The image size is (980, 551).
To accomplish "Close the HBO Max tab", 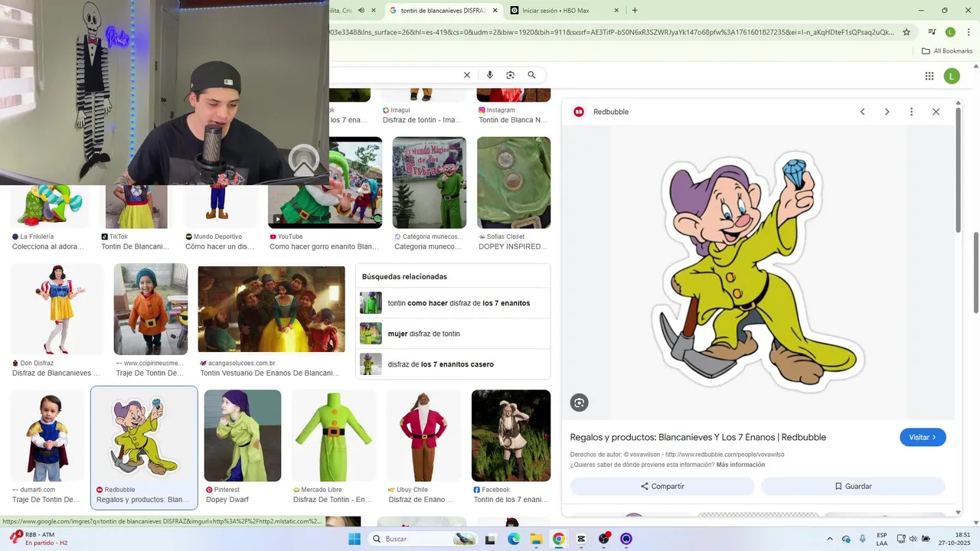I will click(x=616, y=11).
